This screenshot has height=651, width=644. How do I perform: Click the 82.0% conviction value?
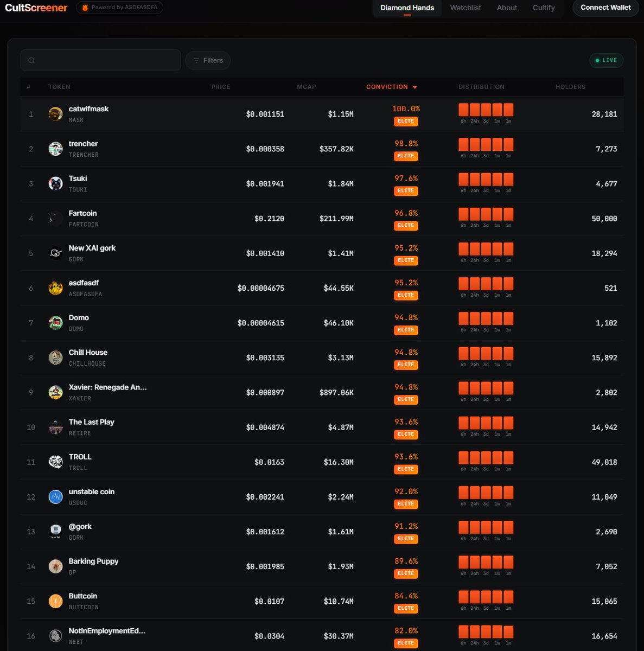[406, 630]
